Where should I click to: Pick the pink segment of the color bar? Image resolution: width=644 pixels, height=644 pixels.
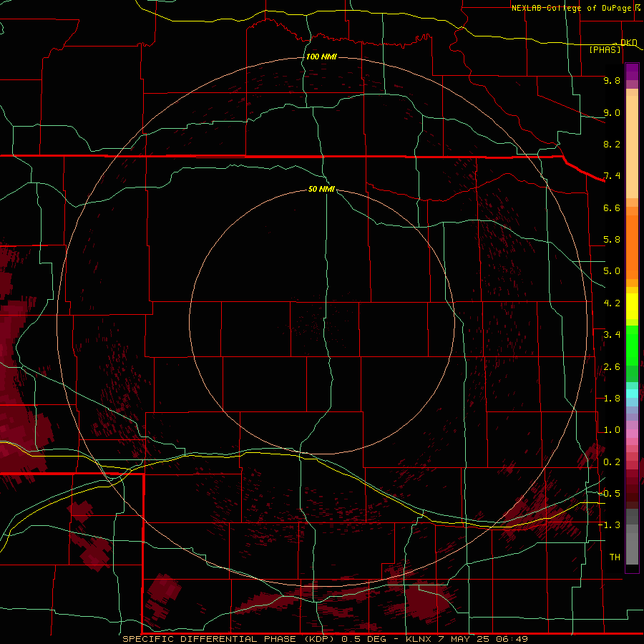[x=632, y=434]
